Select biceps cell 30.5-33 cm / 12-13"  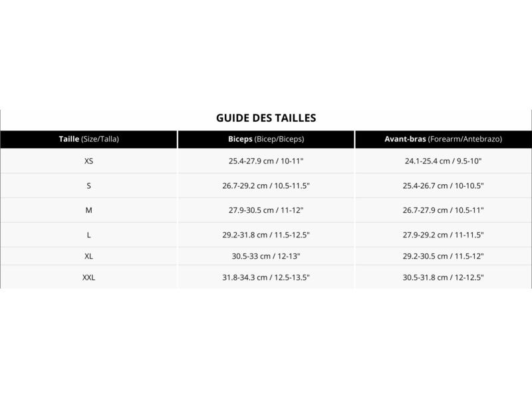[x=266, y=256]
